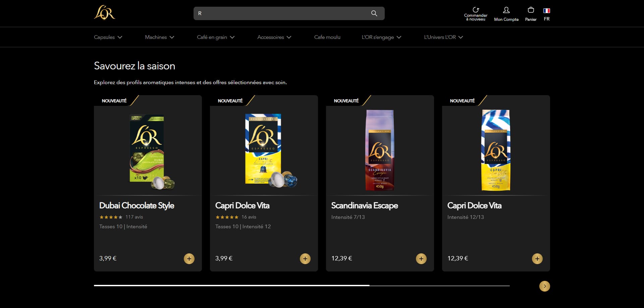Click the L'OR logo in the header

(x=105, y=13)
